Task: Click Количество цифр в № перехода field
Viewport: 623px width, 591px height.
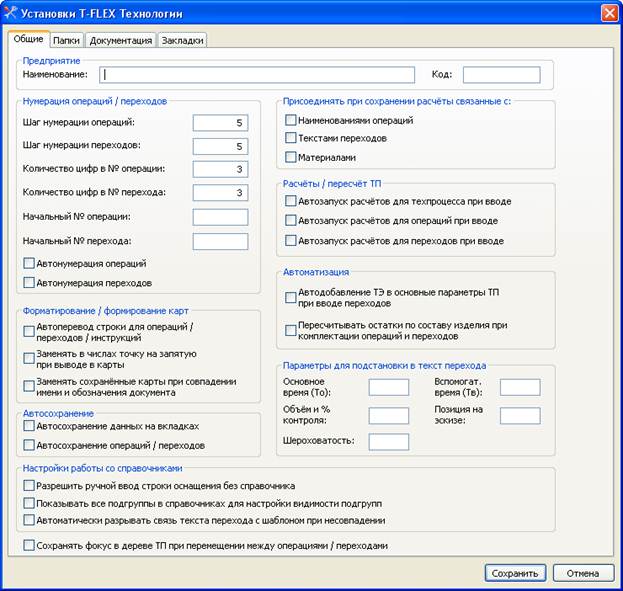Action: click(x=221, y=193)
